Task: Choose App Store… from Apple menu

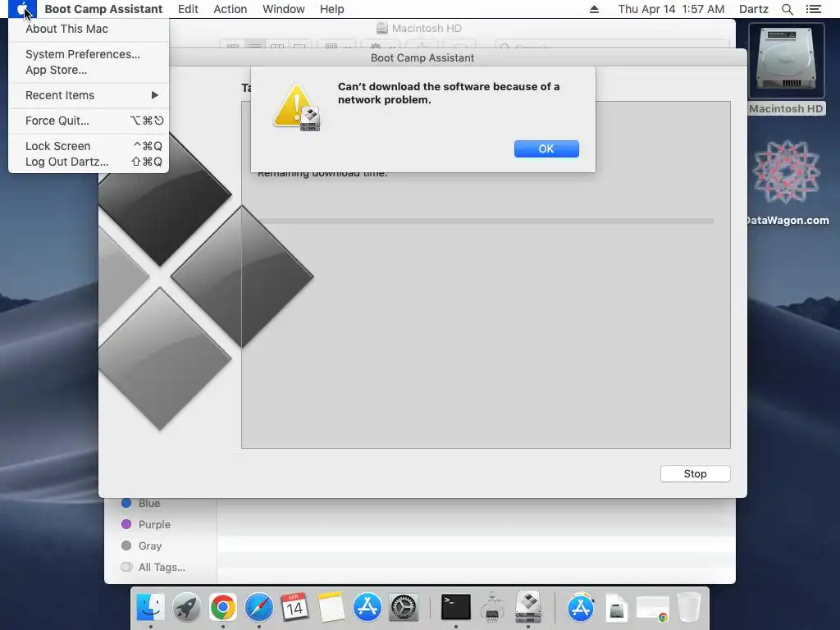Action: point(89,70)
